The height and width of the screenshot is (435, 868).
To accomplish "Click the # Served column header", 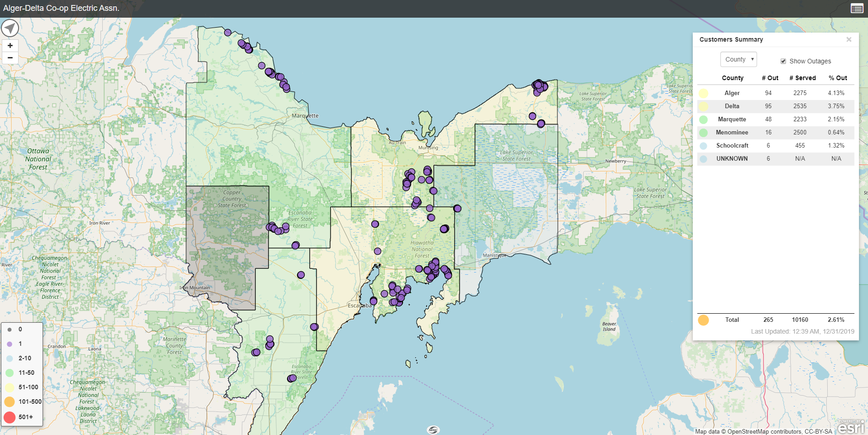I will [802, 78].
